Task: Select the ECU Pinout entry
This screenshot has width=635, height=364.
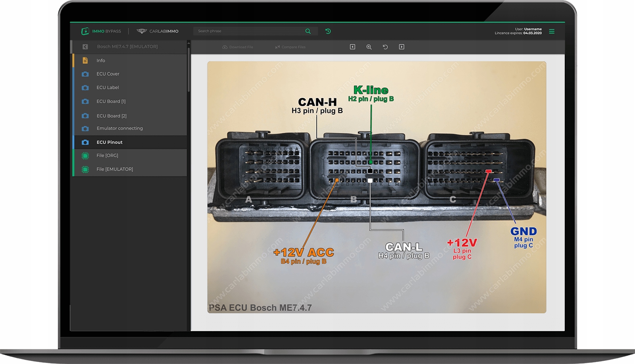Action: [x=130, y=142]
